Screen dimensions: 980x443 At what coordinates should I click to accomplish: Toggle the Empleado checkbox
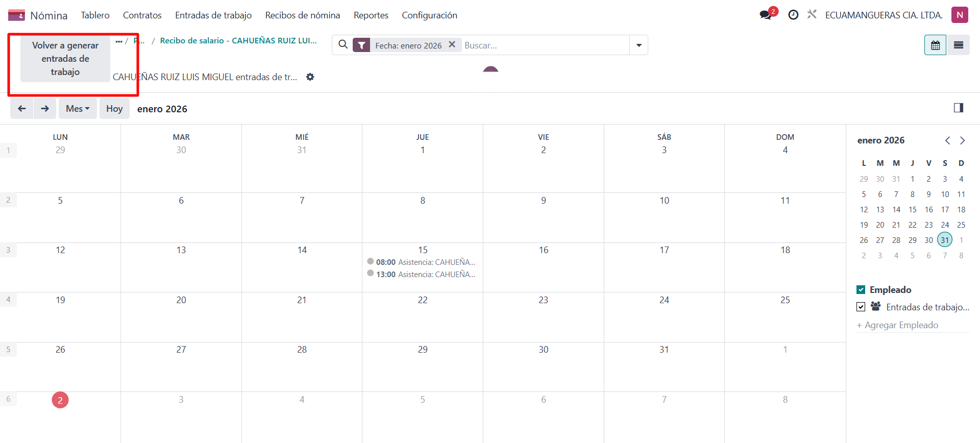coord(861,290)
